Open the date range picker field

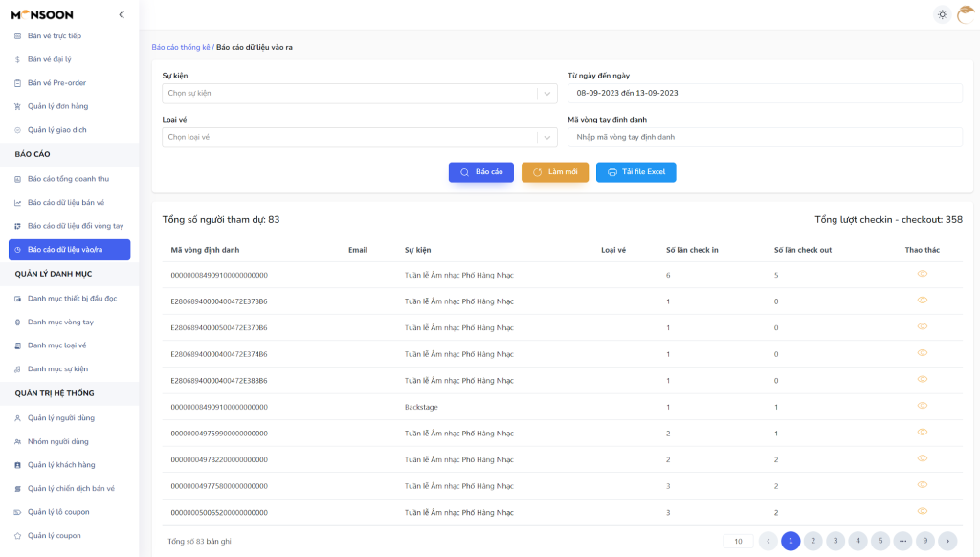pyautogui.click(x=765, y=93)
